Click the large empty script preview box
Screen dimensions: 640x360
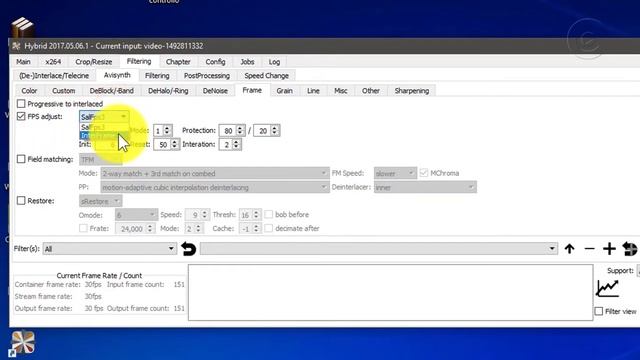click(x=391, y=292)
